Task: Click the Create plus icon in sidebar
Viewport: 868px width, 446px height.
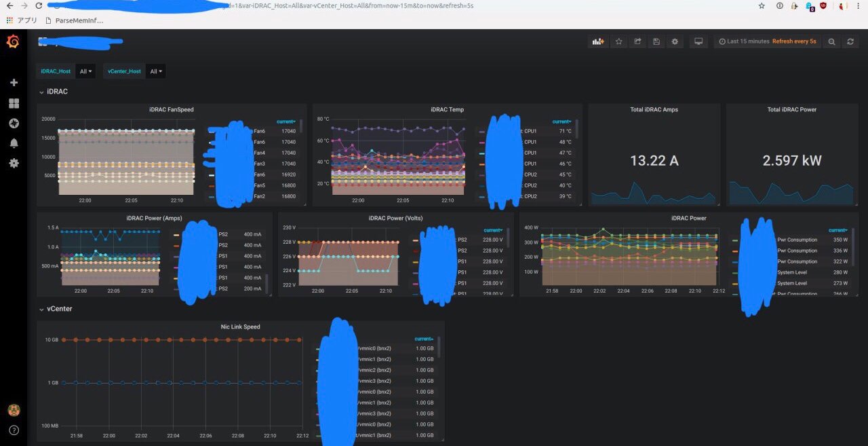Action: click(14, 83)
